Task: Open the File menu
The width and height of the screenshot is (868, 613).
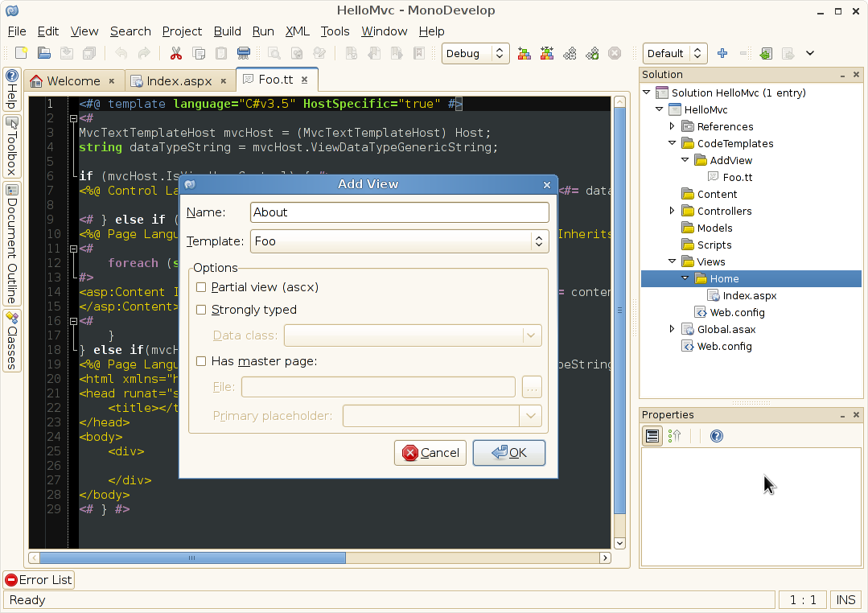Action: click(x=17, y=31)
